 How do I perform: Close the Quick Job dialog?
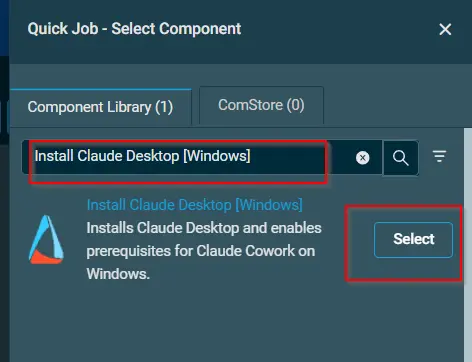[x=445, y=29]
